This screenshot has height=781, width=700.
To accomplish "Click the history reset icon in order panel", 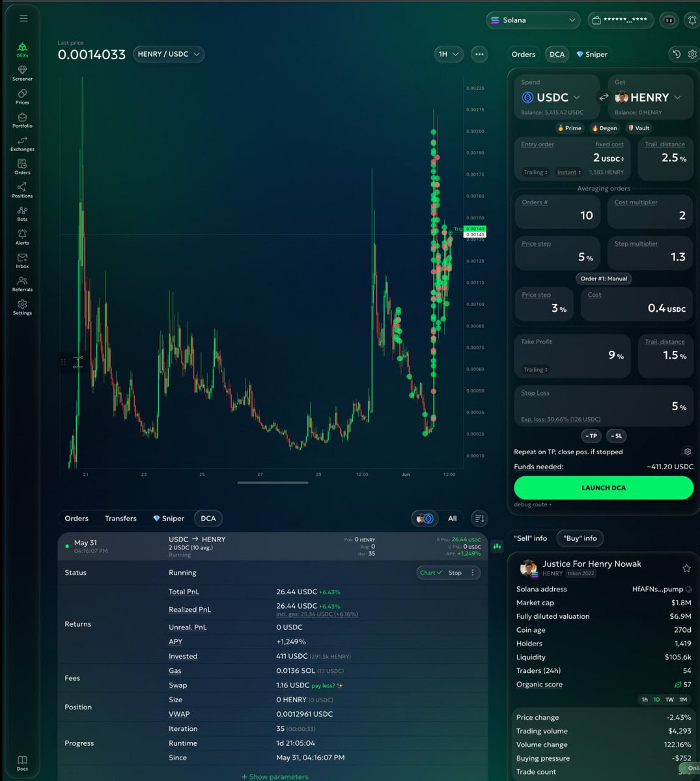I will coord(677,54).
